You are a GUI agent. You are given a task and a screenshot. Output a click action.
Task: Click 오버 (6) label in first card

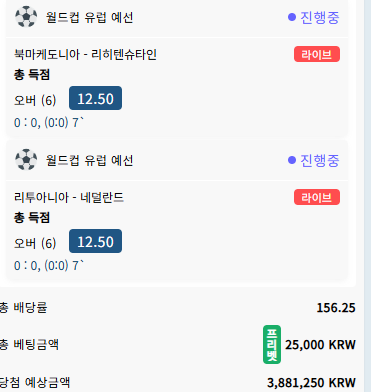(x=35, y=100)
